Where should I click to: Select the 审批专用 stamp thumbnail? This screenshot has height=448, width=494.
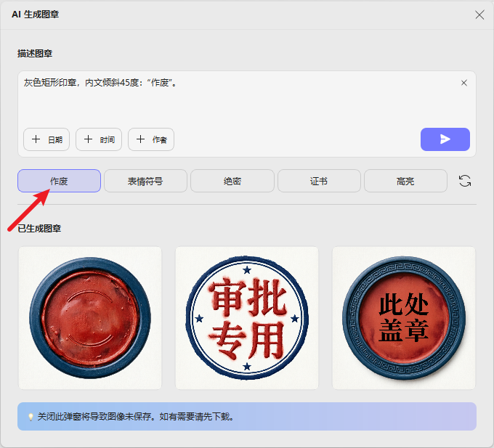[247, 318]
